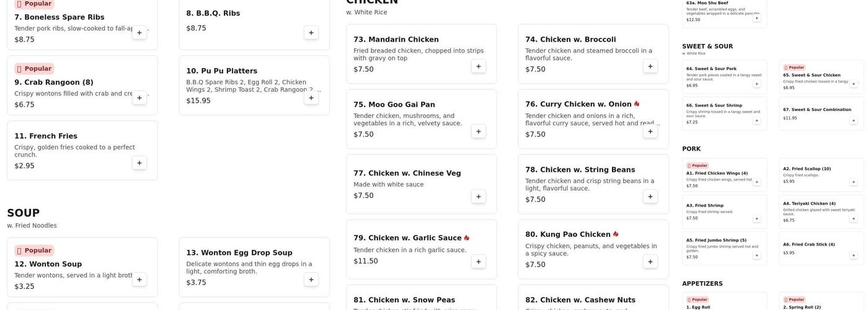This screenshot has width=868, height=310.
Task: Select the Chicken w. Snow Peas title
Action: (404, 300)
